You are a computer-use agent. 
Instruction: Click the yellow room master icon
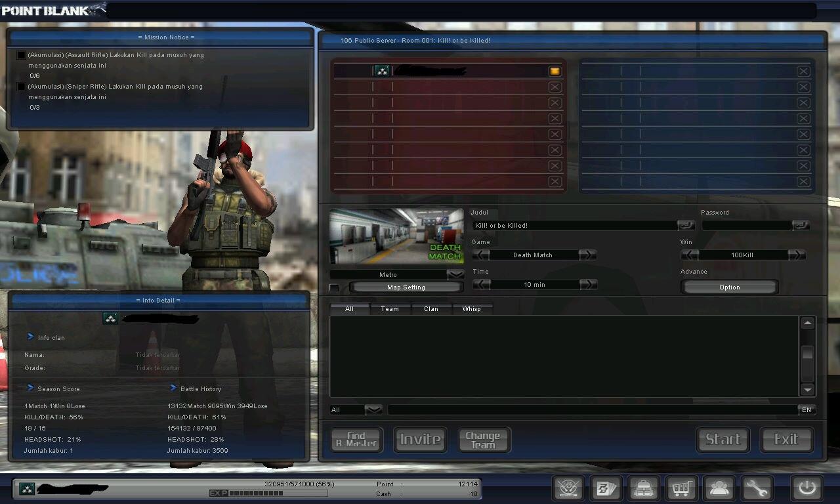click(x=555, y=71)
